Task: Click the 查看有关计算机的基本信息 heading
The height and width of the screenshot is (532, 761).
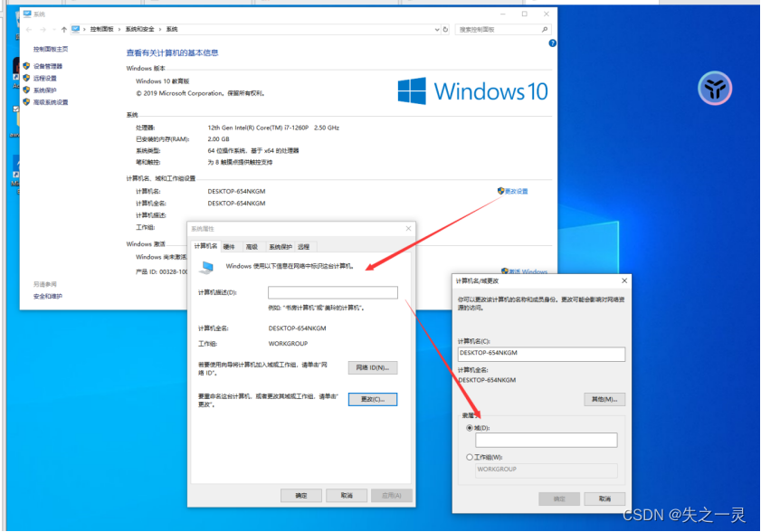Action: 172,52
